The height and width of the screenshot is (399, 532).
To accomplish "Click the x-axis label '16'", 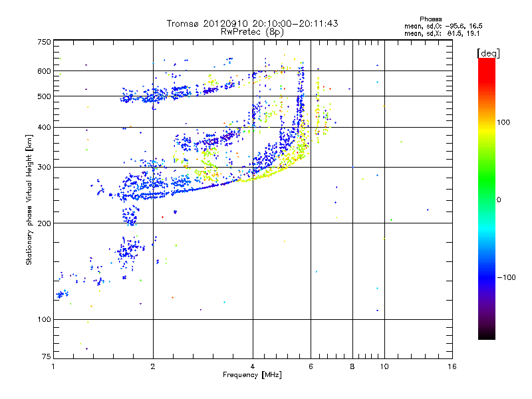I will tap(452, 366).
